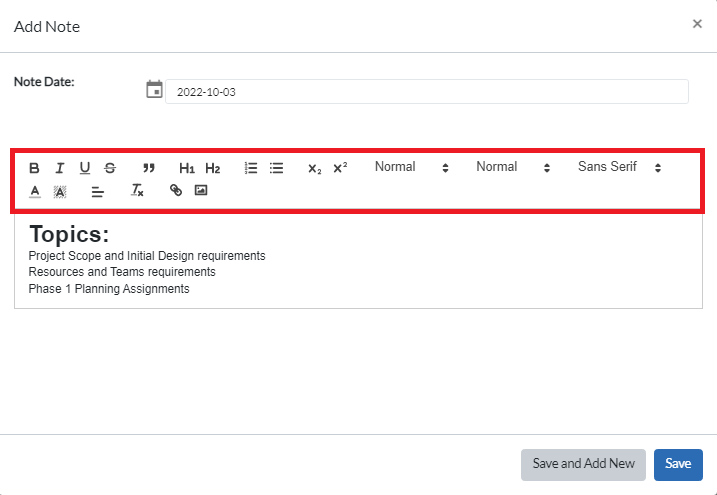
Task: Open the text color picker
Action: pos(35,190)
